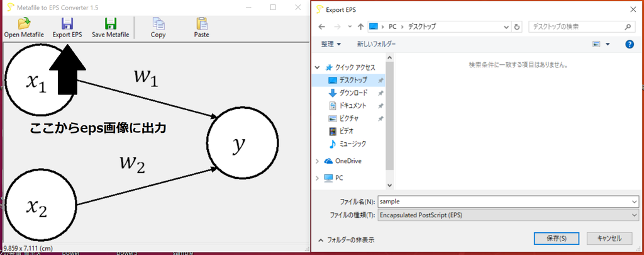
Task: Click デスクトップ in address bar path
Action: click(x=422, y=26)
